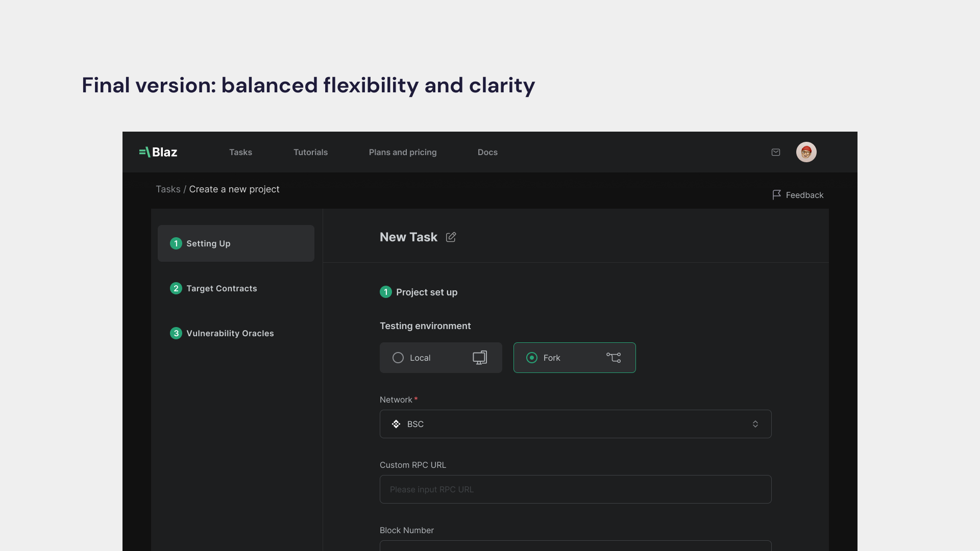Select the Fork radio button
The height and width of the screenshot is (551, 980).
click(x=532, y=358)
